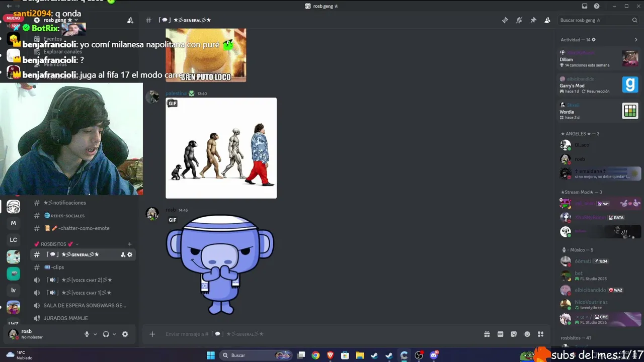Open File Explorer from taskbar
644x362 pixels.
tap(360, 355)
